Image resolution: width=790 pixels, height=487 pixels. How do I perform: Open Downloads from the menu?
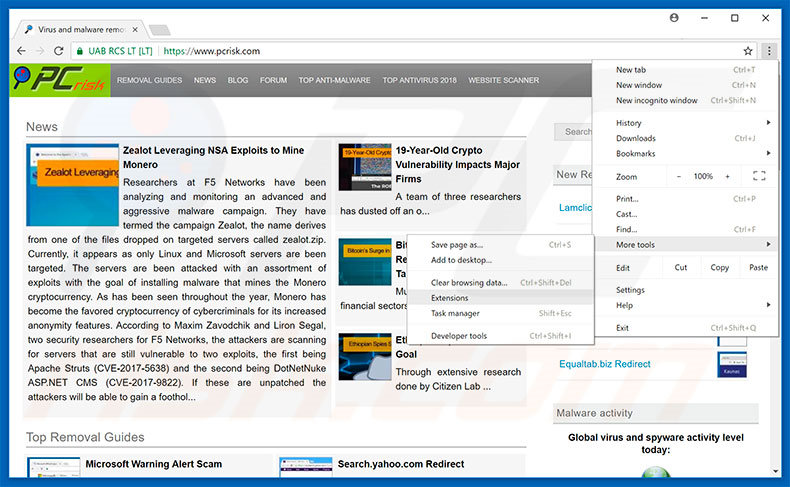point(686,138)
